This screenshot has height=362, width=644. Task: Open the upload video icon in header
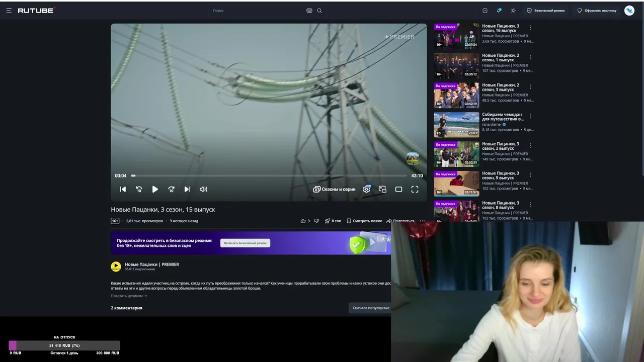pyautogui.click(x=485, y=11)
